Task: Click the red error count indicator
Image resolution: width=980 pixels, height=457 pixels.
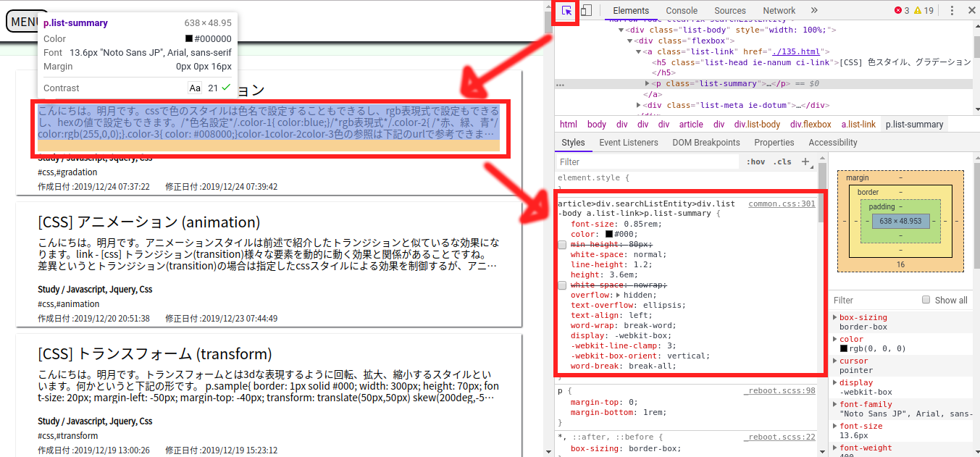Action: [902, 11]
